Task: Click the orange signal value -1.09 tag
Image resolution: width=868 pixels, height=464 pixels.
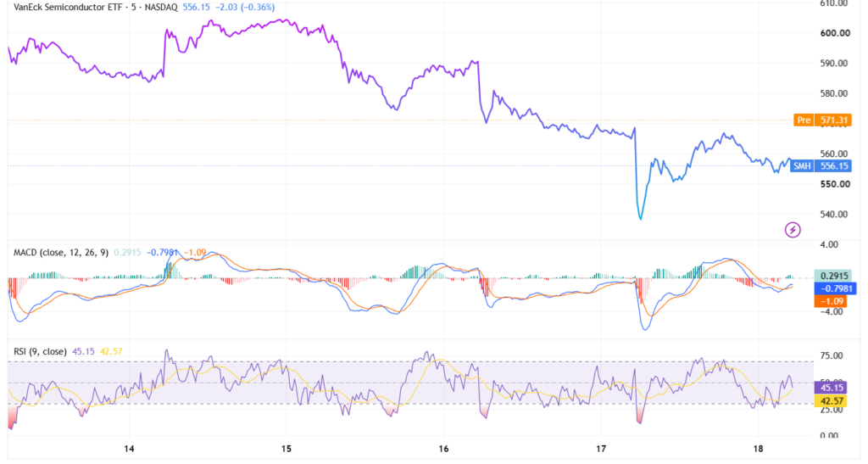Action: [831, 301]
